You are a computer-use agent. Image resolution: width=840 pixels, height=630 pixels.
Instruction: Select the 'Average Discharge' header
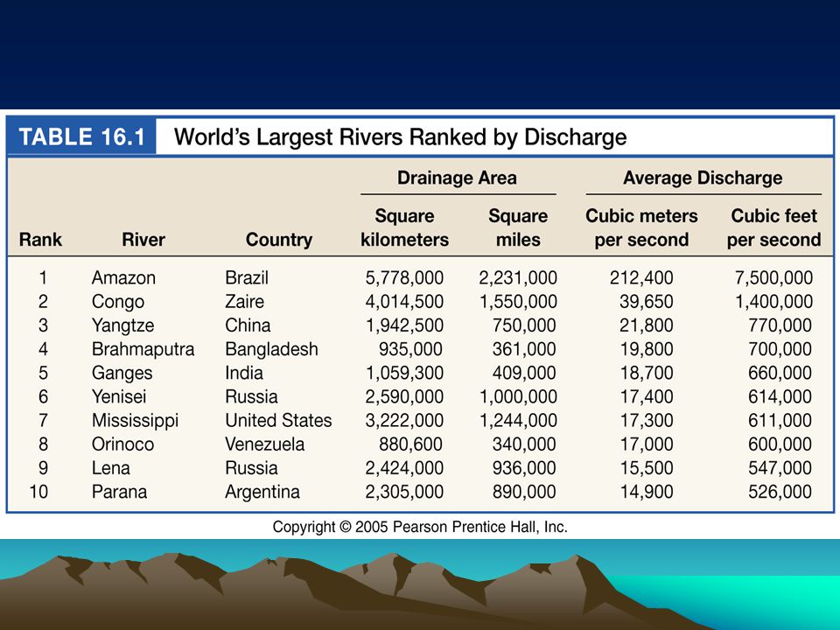703,178
